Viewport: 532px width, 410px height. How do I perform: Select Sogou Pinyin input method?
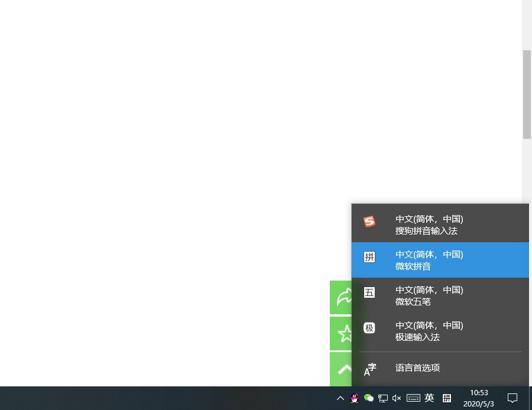click(440, 224)
